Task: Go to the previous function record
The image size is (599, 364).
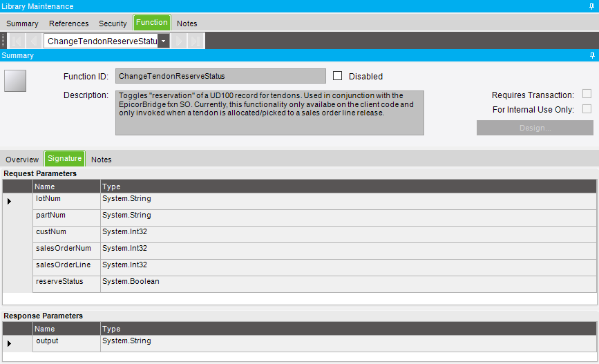Action: (x=33, y=41)
